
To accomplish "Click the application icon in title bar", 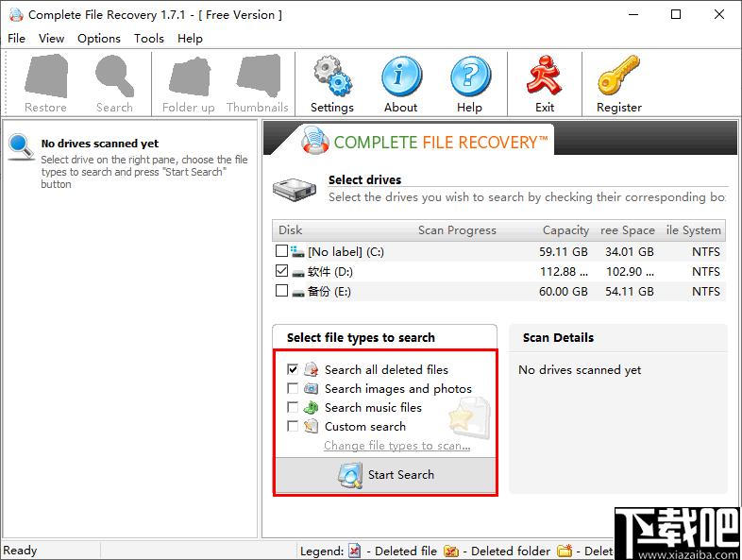I will [16, 15].
